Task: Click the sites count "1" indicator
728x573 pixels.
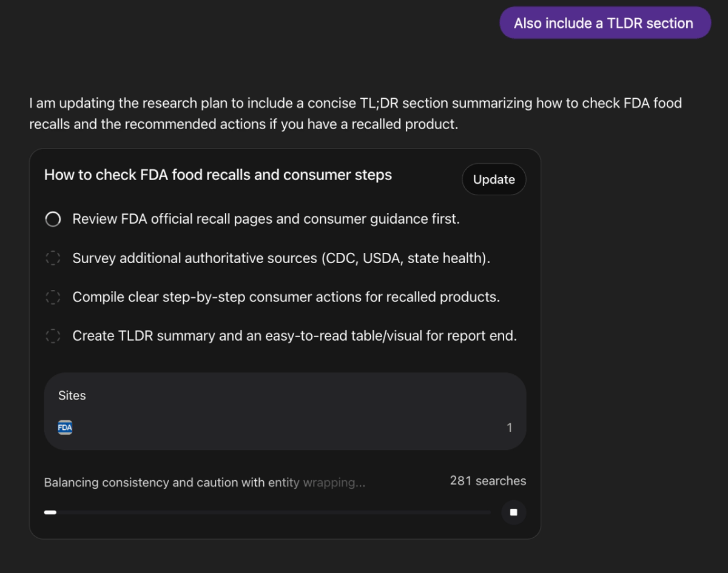Action: tap(510, 427)
